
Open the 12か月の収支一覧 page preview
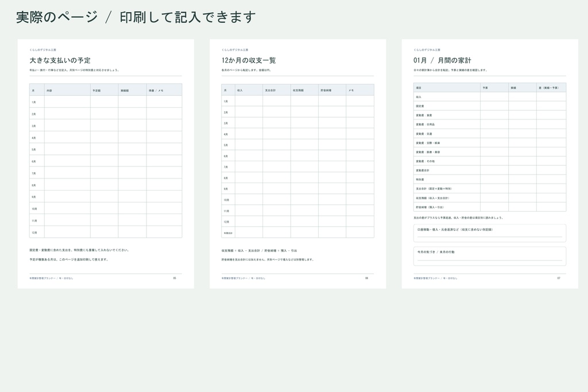click(298, 164)
